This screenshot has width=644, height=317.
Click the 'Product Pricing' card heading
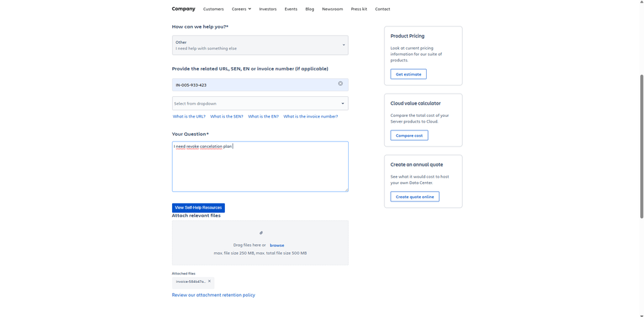pos(407,36)
